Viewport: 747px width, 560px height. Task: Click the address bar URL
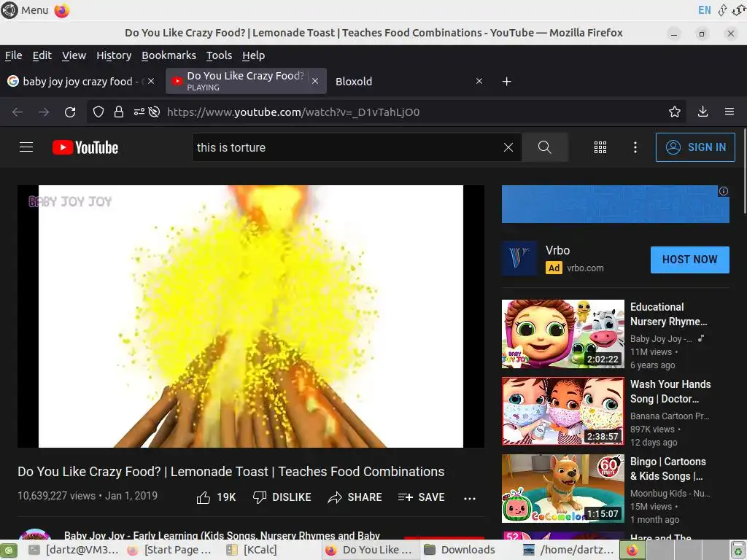pyautogui.click(x=293, y=112)
